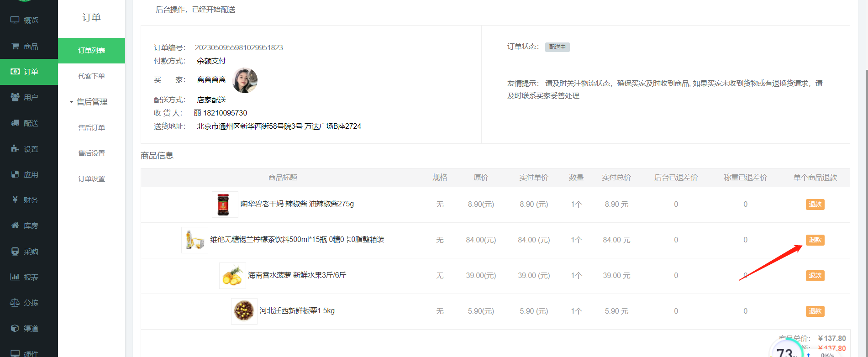Open 代客下单 submenu item
The height and width of the screenshot is (357, 868).
91,76
